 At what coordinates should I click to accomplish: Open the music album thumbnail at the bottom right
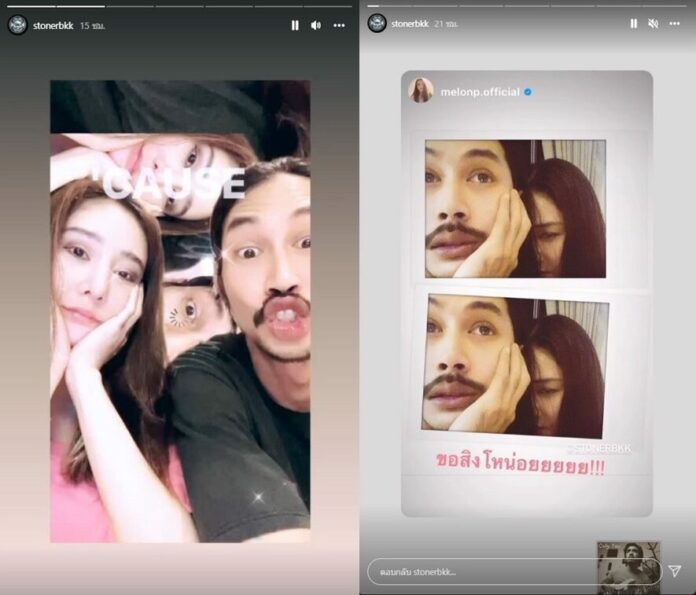(x=628, y=565)
